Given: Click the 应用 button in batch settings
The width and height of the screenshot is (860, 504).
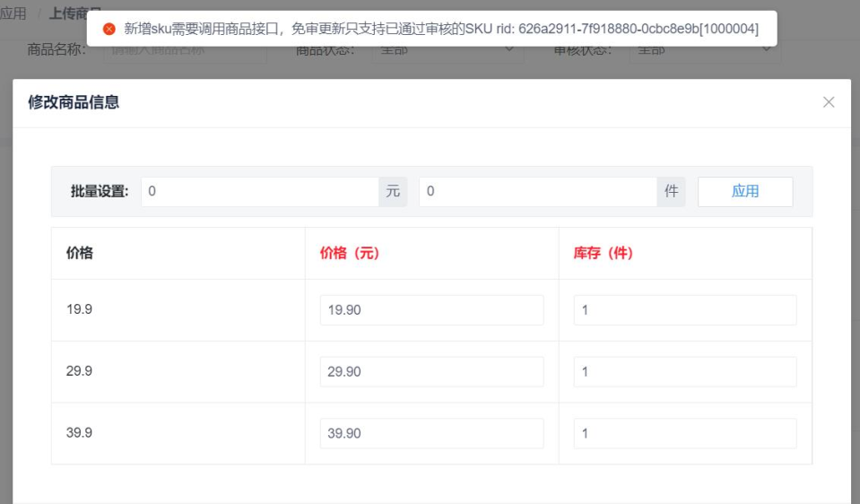Looking at the screenshot, I should click(744, 191).
